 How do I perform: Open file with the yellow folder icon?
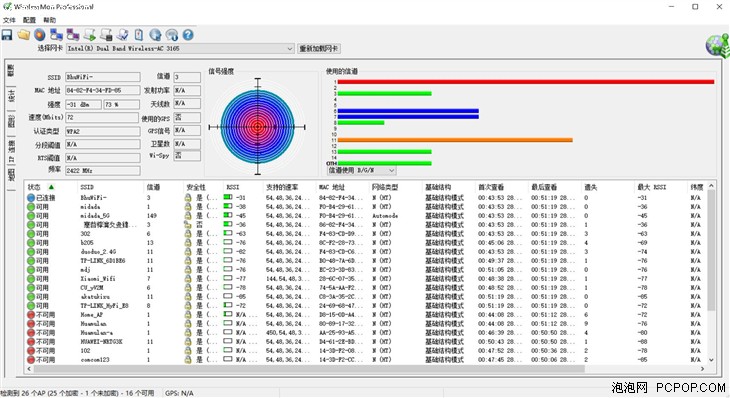click(x=24, y=35)
